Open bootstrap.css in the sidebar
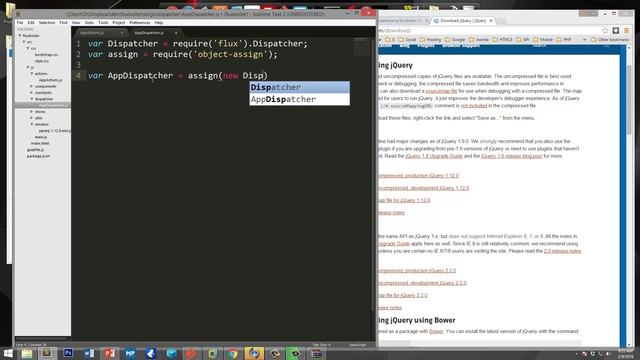The height and width of the screenshot is (360, 640). [46, 55]
